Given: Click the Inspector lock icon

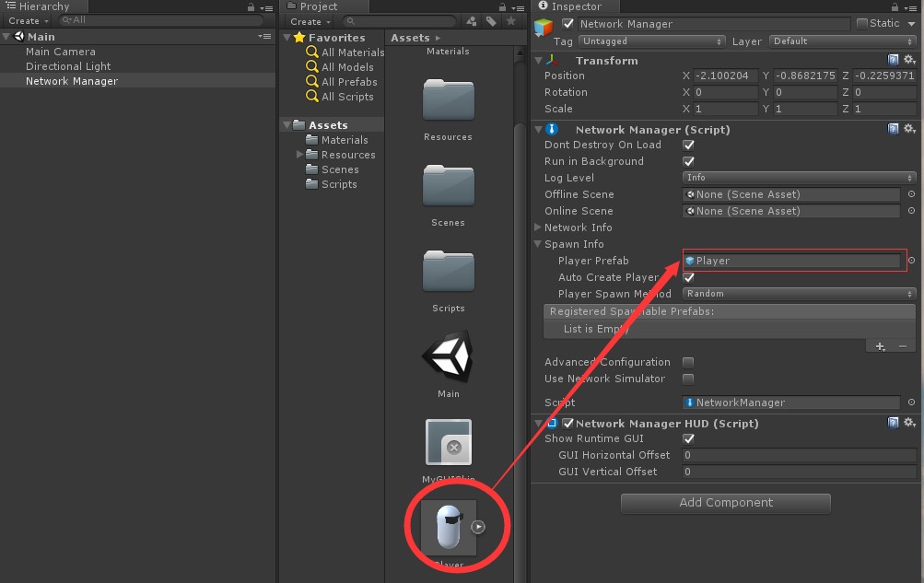Looking at the screenshot, I should (895, 6).
